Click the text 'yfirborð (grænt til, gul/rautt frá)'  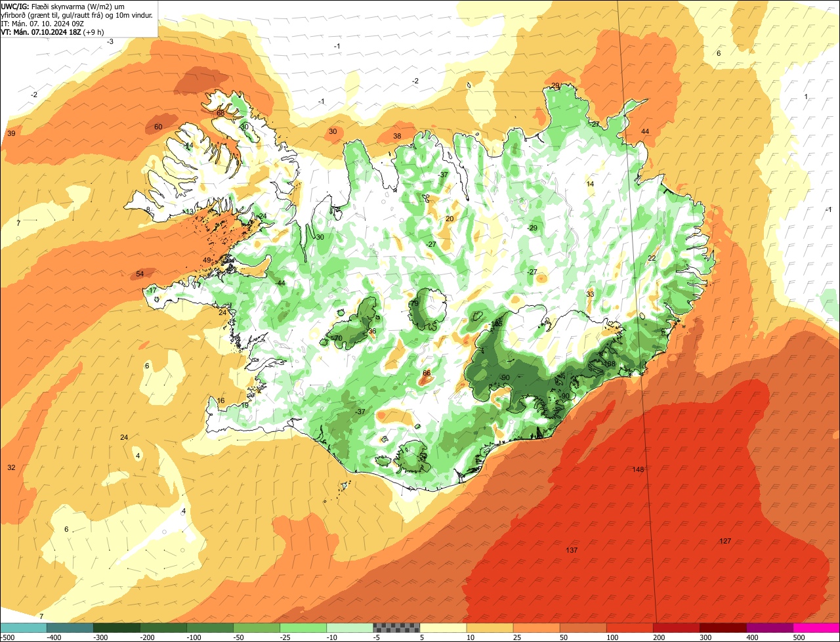coord(56,14)
